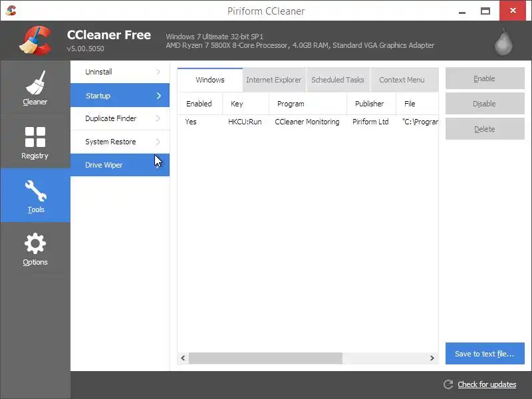Sort by the Enabled column header

199,104
